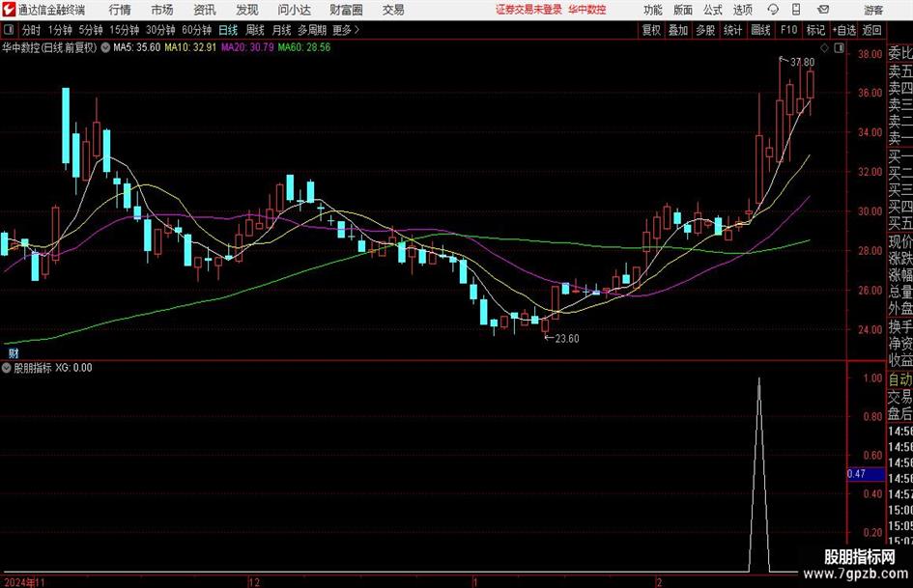Switch to 月线 period tab
This screenshot has width=913, height=588.
coord(282,30)
